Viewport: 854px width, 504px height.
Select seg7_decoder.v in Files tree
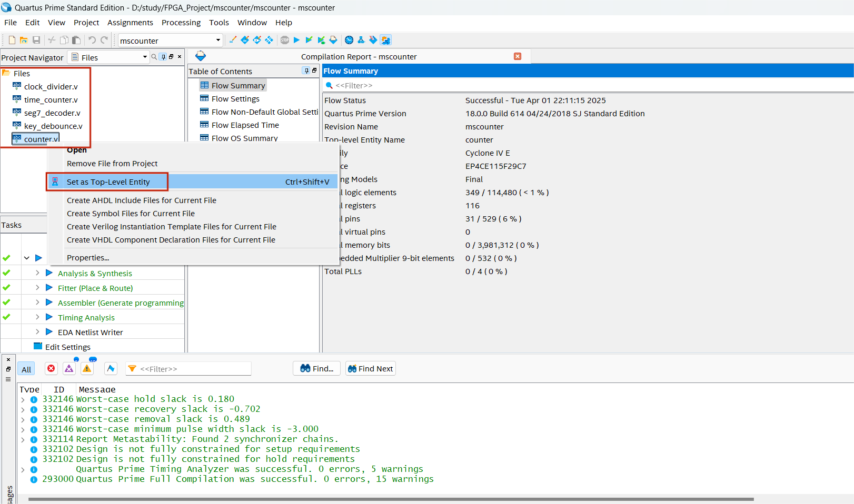point(52,113)
